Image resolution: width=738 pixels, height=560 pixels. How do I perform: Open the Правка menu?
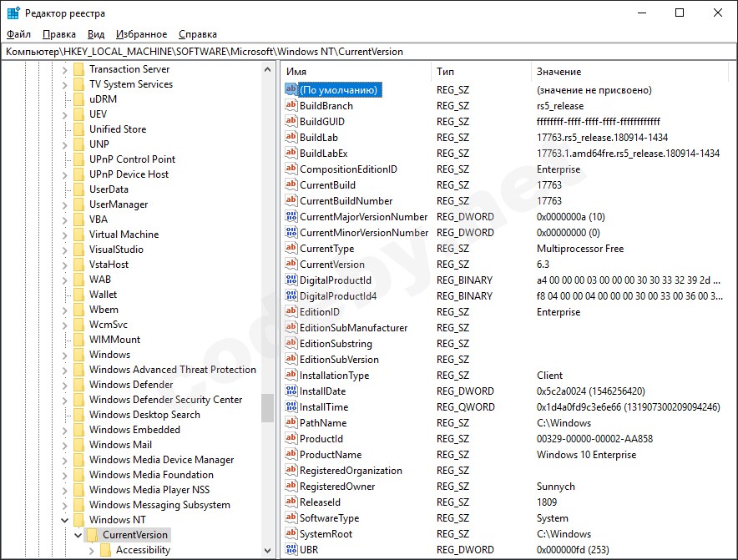pyautogui.click(x=58, y=34)
